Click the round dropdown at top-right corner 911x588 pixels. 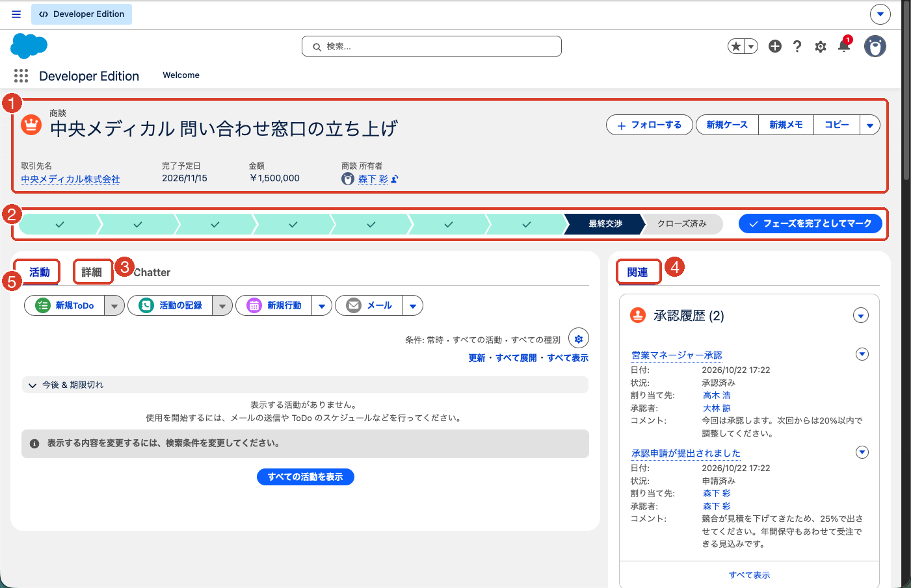point(880,14)
